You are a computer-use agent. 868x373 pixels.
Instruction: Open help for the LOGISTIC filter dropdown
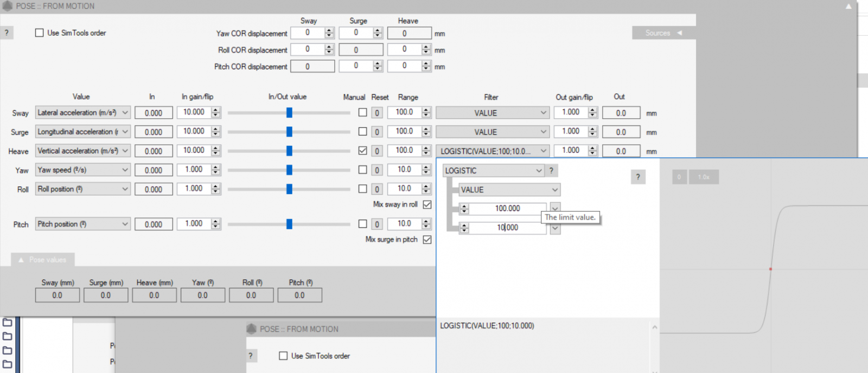551,170
